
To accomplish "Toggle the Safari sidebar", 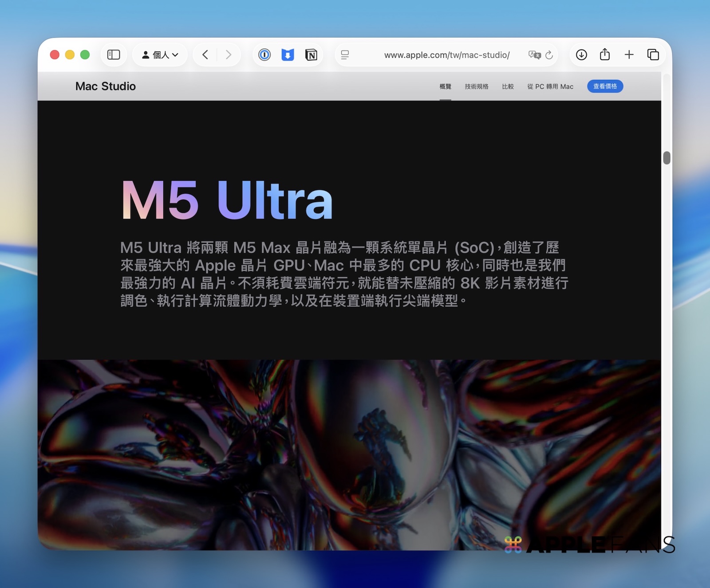I will pyautogui.click(x=114, y=55).
